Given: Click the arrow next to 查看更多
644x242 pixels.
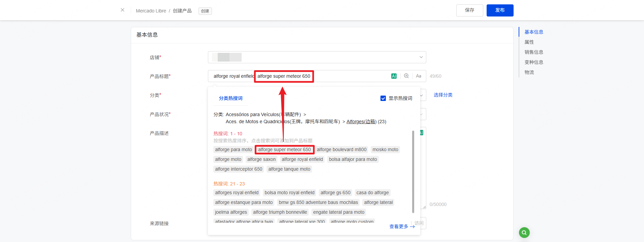Looking at the screenshot, I should coord(412,227).
